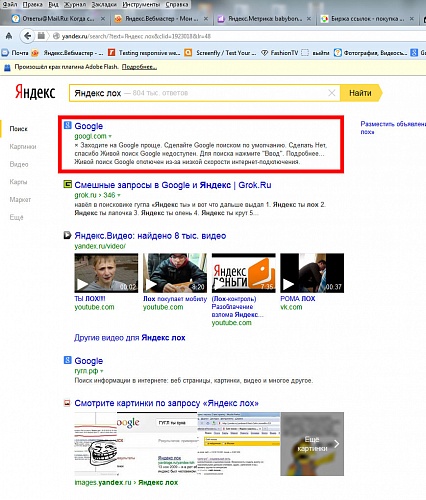
Task: Click the browser back arrow button
Action: click(x=27, y=36)
